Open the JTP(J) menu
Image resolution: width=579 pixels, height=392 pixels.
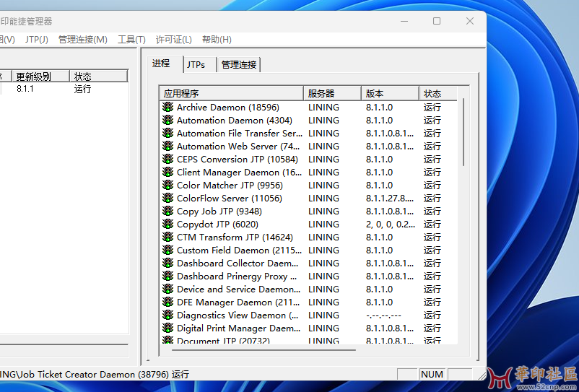point(37,40)
